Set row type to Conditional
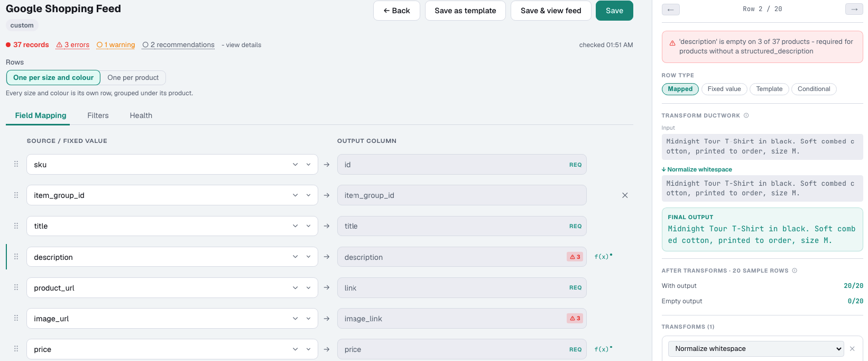This screenshot has width=868, height=361. (x=814, y=89)
